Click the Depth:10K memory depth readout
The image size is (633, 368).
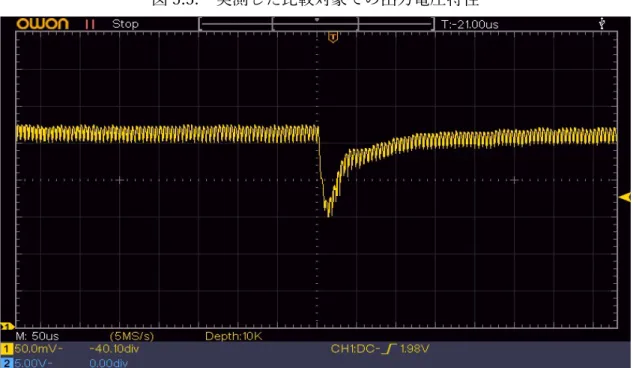tap(234, 336)
